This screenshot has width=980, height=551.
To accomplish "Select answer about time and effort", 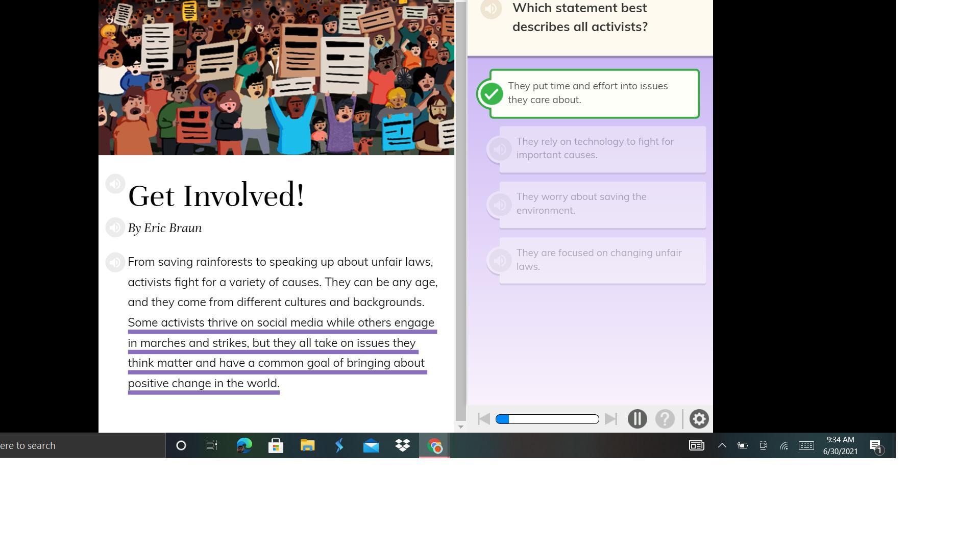I will point(594,93).
